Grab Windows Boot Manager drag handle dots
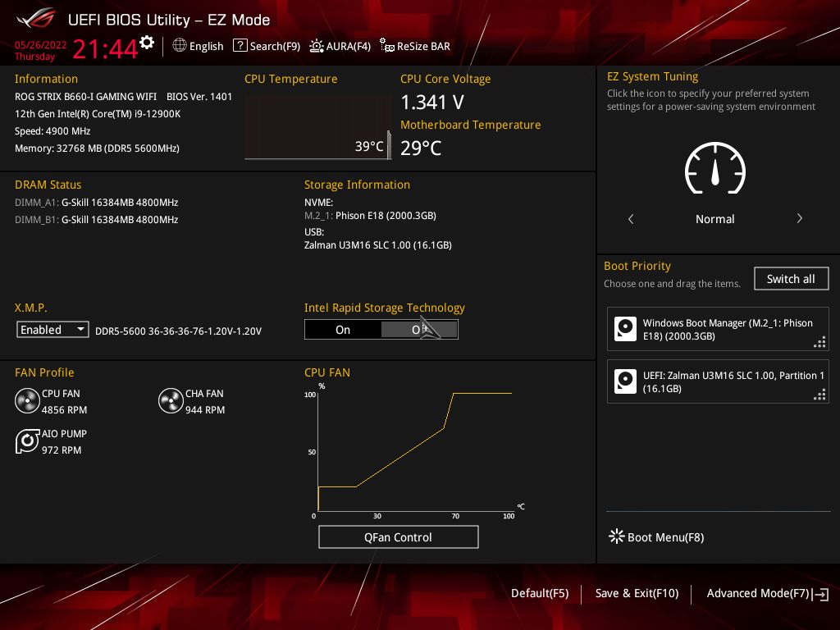This screenshot has width=840, height=630. click(x=819, y=342)
